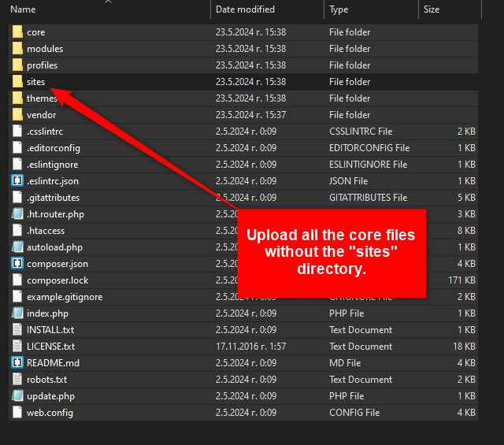Viewport: 504px width, 445px height.
Task: Click the '23.5.2024 г. 15:37' date cell
Action: [250, 115]
